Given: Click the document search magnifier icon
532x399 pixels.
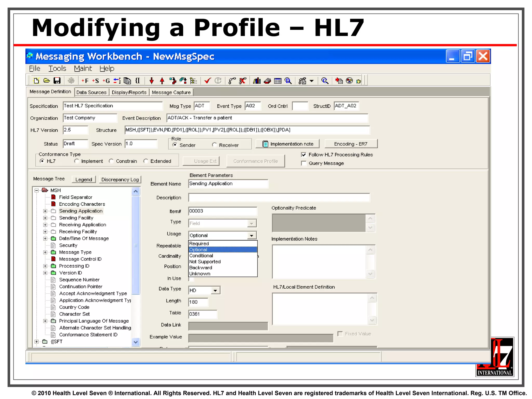Looking at the screenshot, I should pos(288,81).
